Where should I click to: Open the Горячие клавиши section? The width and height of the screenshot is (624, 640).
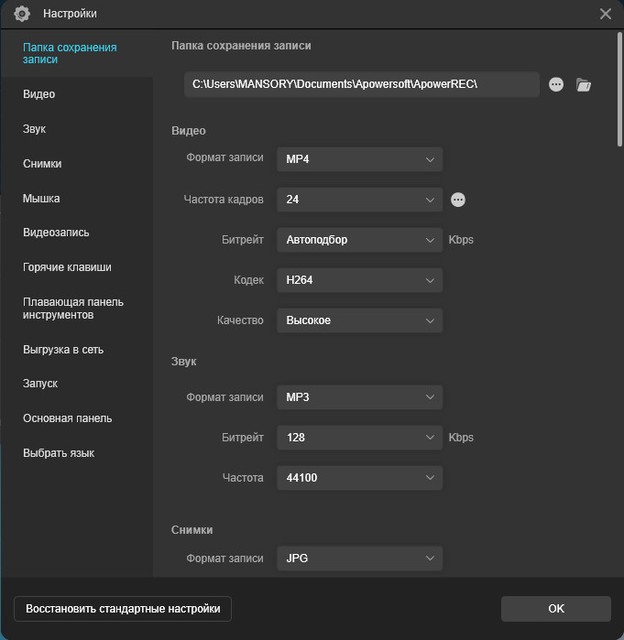click(67, 267)
